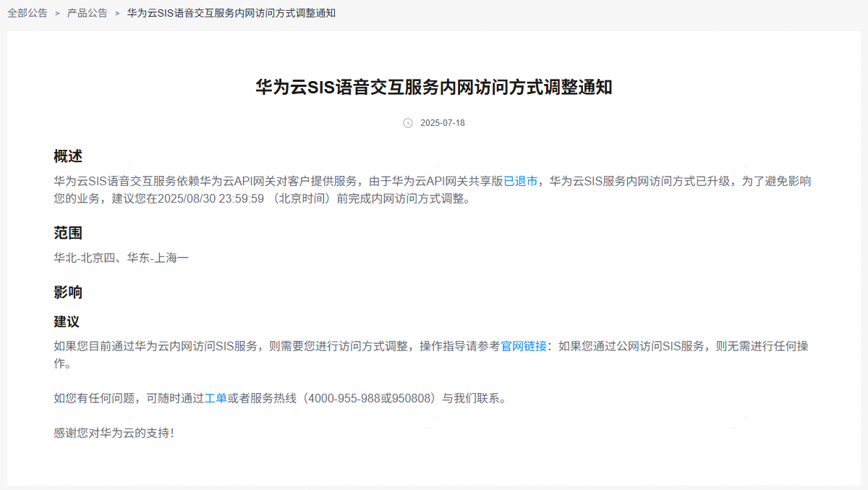Click the 影响 section heading
This screenshot has width=868, height=490.
pyautogui.click(x=68, y=292)
